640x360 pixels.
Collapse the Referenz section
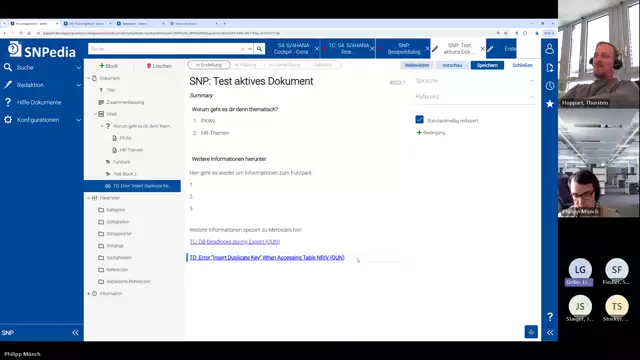pyautogui.click(x=531, y=97)
